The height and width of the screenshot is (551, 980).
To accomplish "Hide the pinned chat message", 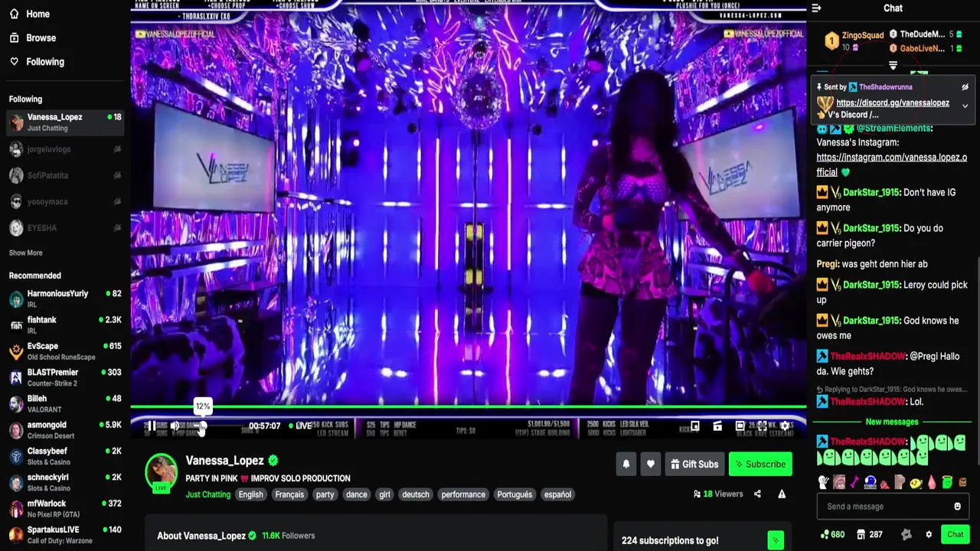I will tap(965, 87).
